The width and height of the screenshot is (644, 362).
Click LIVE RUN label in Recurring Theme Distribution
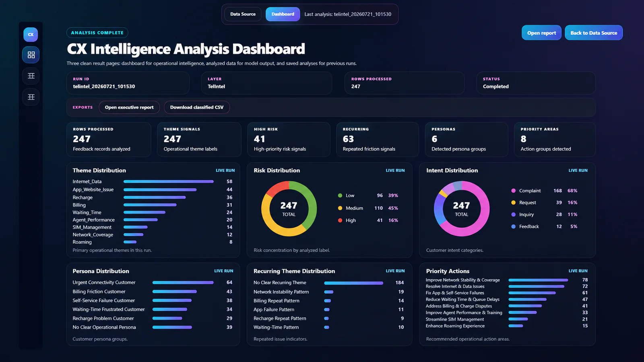(x=395, y=271)
